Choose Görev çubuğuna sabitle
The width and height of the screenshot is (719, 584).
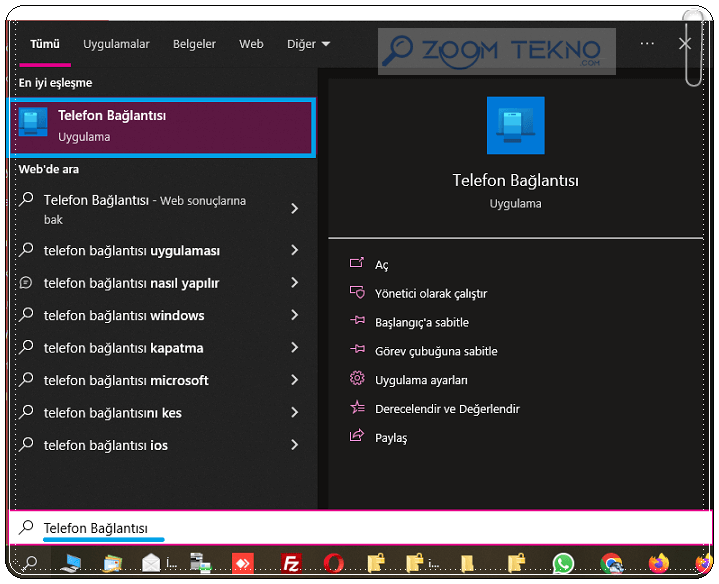[x=436, y=352]
